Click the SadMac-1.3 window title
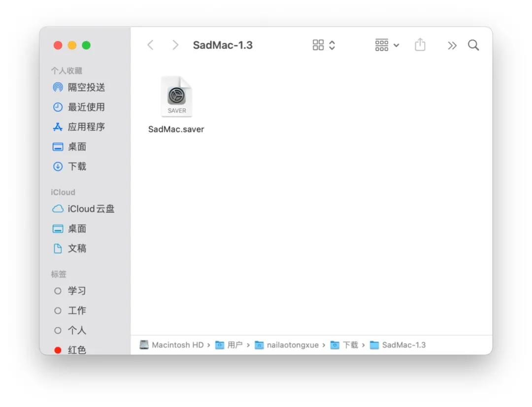This screenshot has height=407, width=532. click(x=223, y=45)
